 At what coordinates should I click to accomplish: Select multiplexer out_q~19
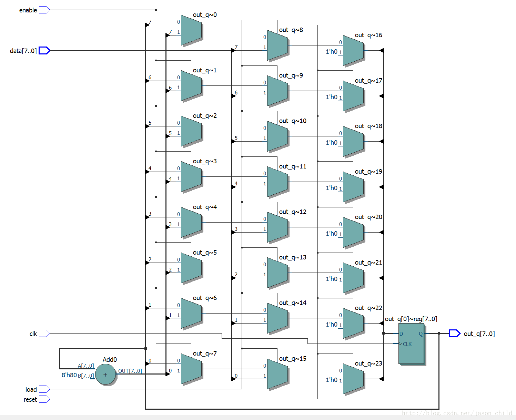353,187
